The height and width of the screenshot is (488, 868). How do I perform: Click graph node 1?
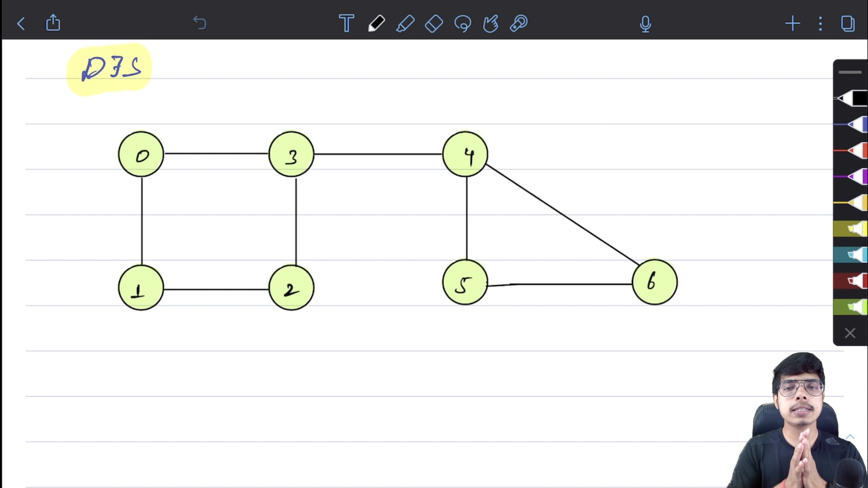(x=141, y=287)
